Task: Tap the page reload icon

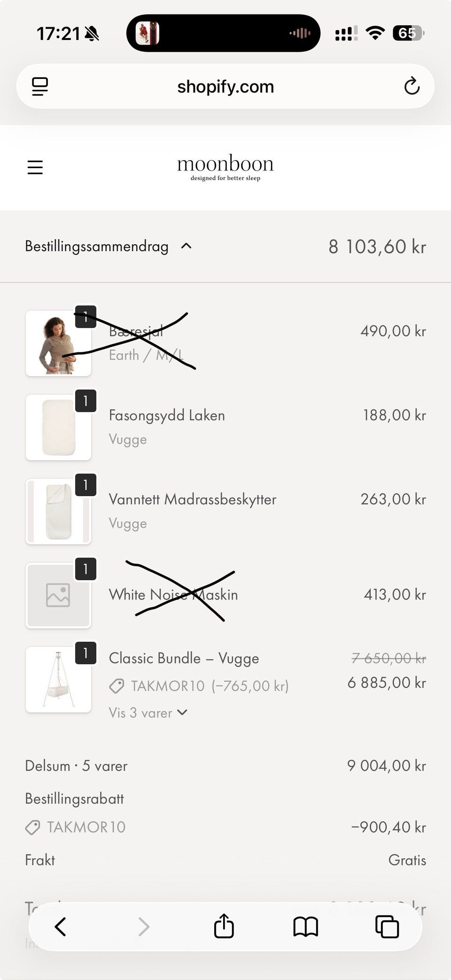Action: pos(412,86)
